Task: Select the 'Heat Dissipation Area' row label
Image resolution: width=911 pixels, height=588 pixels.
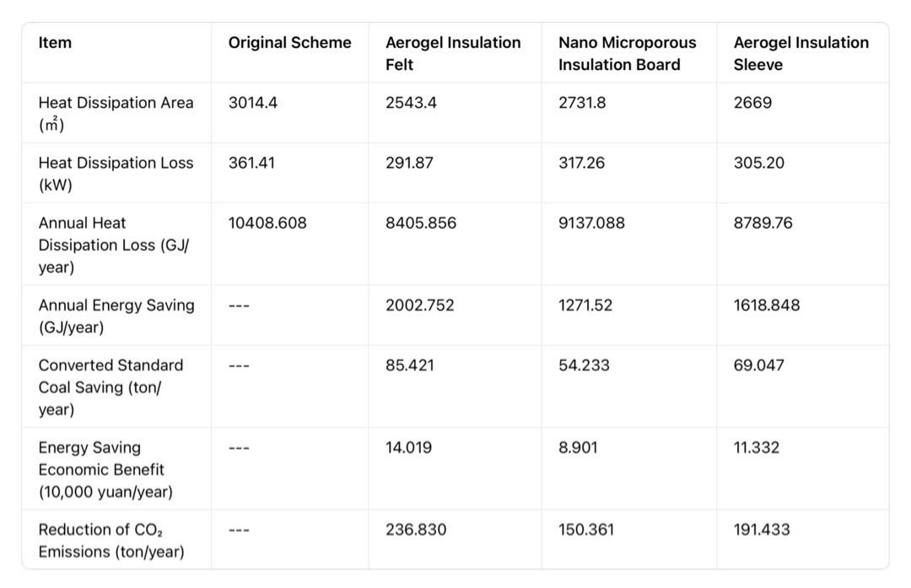Action: tap(116, 113)
